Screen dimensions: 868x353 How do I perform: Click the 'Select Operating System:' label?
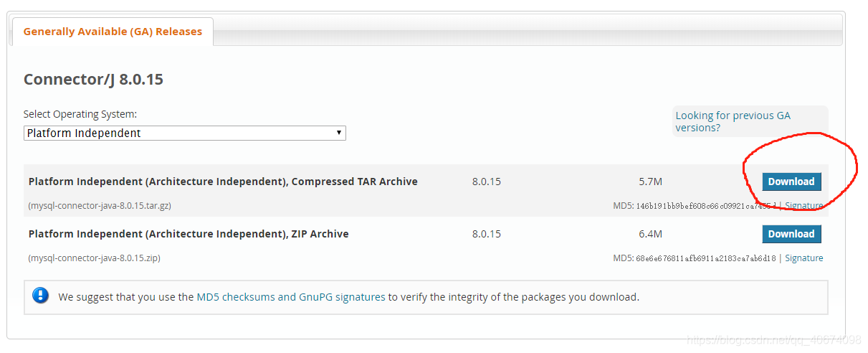click(80, 114)
